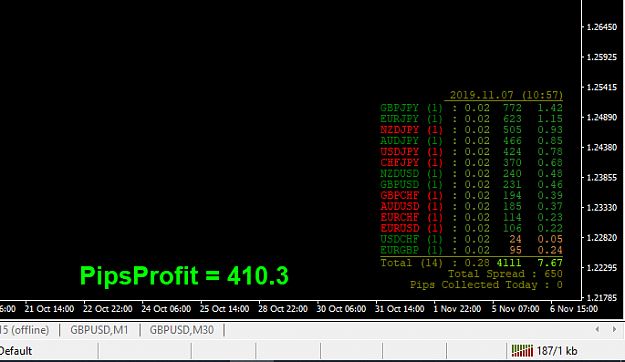
Task: Click the 21 Oct 14:00 time axis label
Action: point(49,309)
